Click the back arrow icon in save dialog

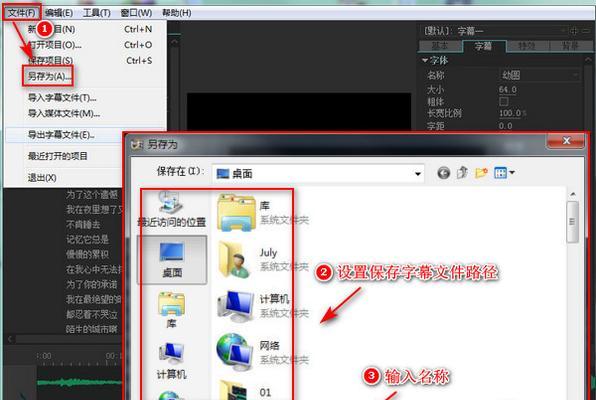443,173
